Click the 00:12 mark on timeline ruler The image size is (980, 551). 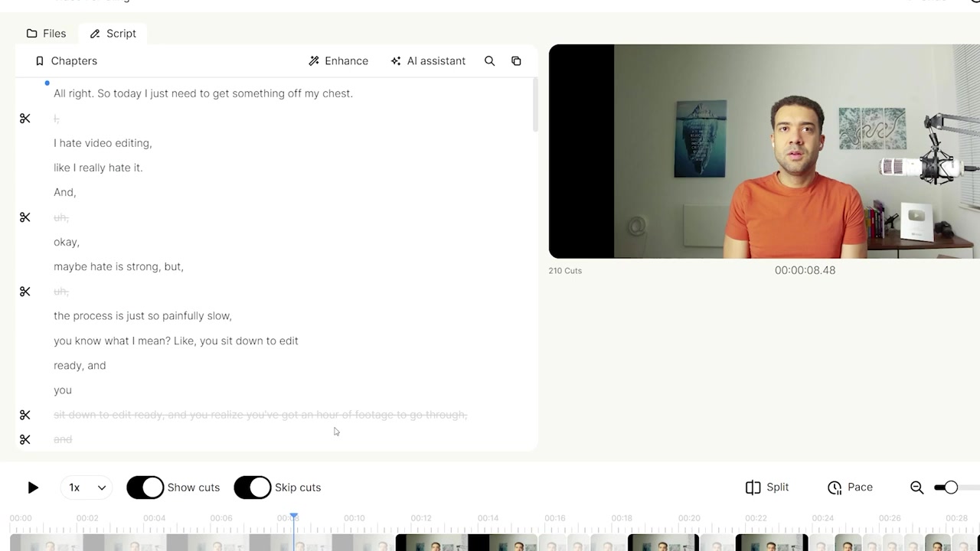[421, 518]
